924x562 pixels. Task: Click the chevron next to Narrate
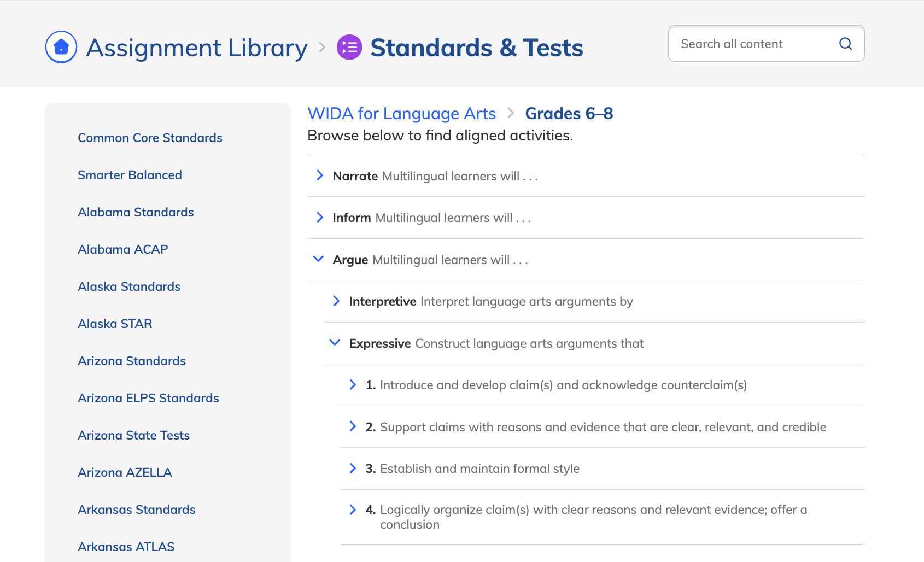pyautogui.click(x=319, y=175)
